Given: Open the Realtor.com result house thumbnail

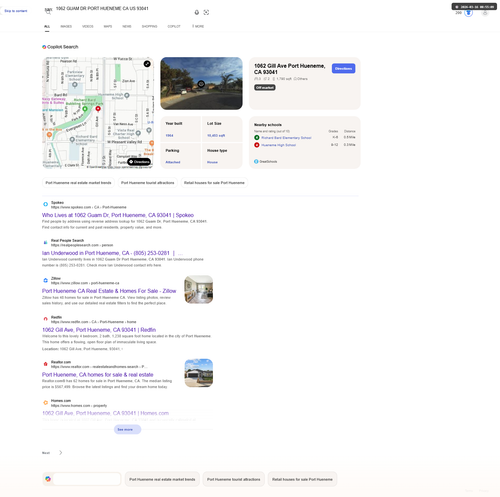Looking at the screenshot, I should tap(199, 373).
